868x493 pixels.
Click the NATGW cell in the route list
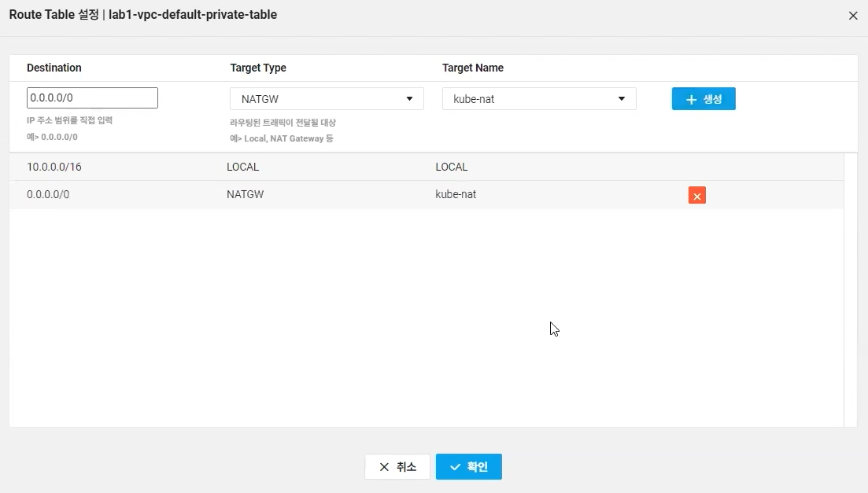click(245, 194)
